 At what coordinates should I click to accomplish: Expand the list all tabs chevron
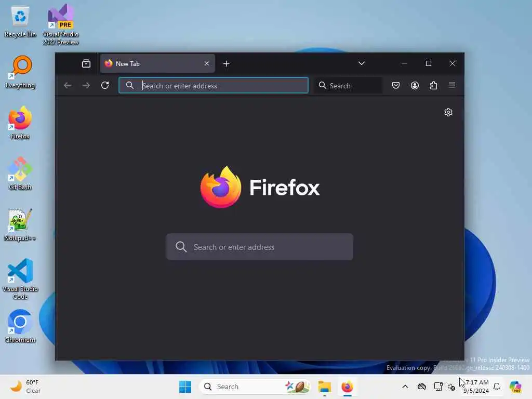(362, 63)
